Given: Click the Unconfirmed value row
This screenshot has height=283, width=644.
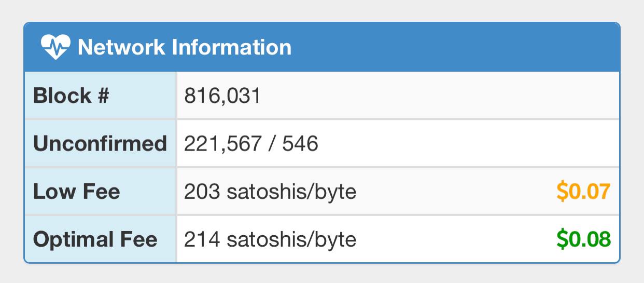Looking at the screenshot, I should click(398, 143).
